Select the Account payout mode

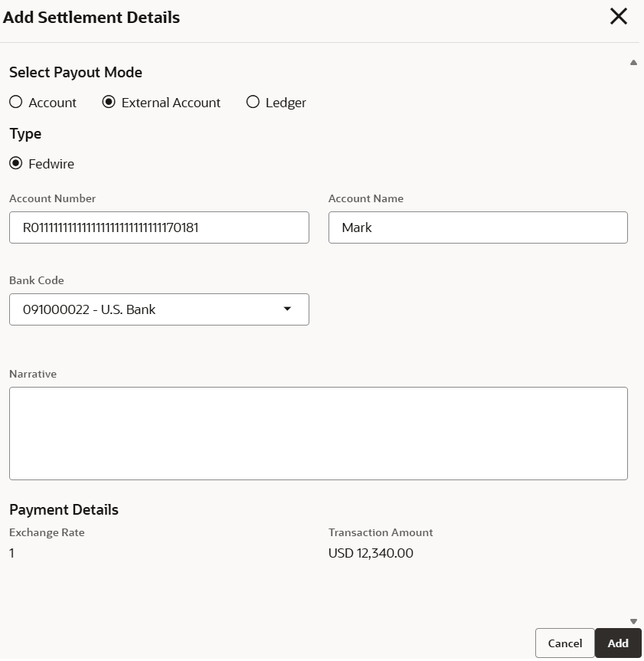16,103
